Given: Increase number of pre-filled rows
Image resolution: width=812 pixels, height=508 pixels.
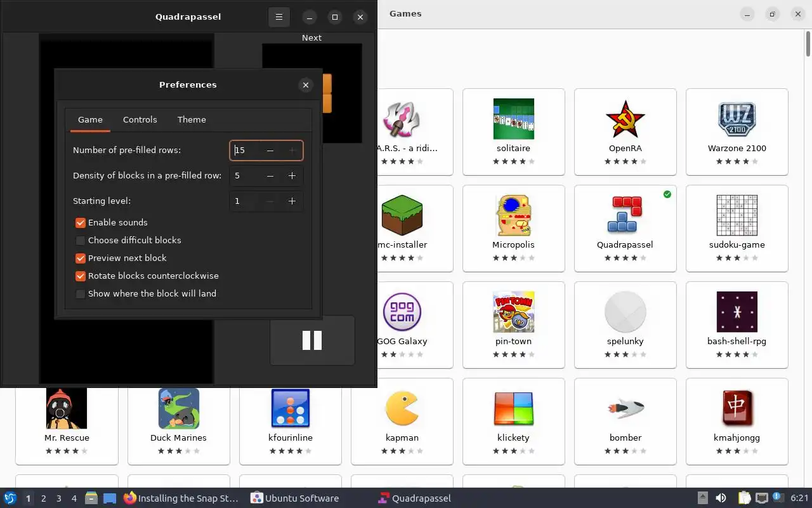Looking at the screenshot, I should point(292,150).
